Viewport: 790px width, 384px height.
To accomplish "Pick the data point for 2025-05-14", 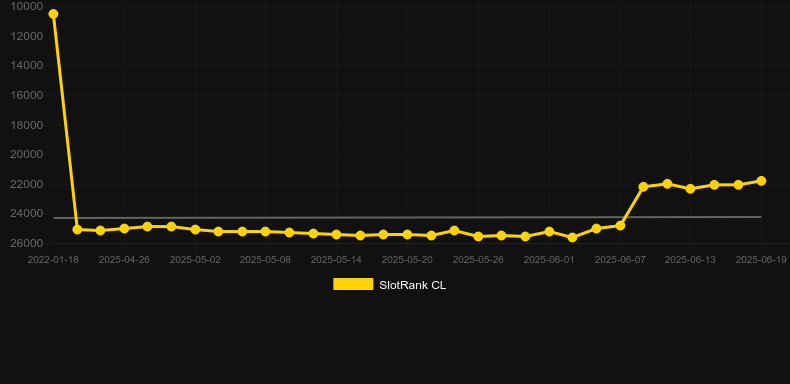I will tap(337, 234).
